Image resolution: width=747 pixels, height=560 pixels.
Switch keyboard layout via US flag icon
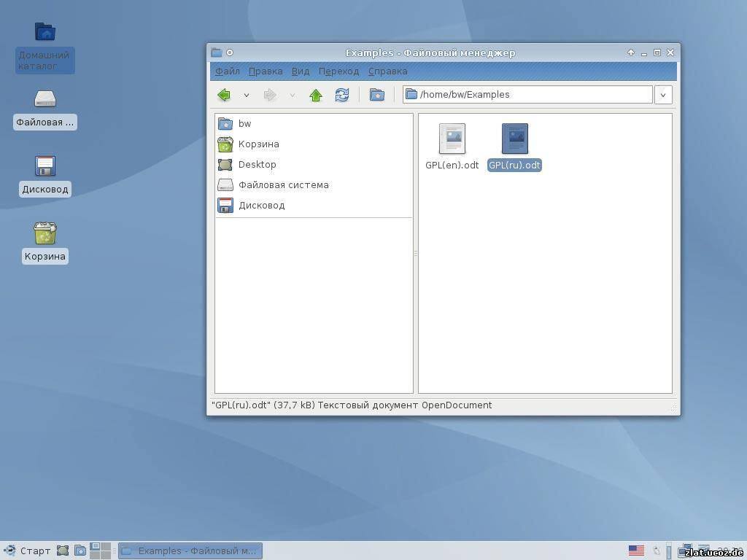click(636, 551)
